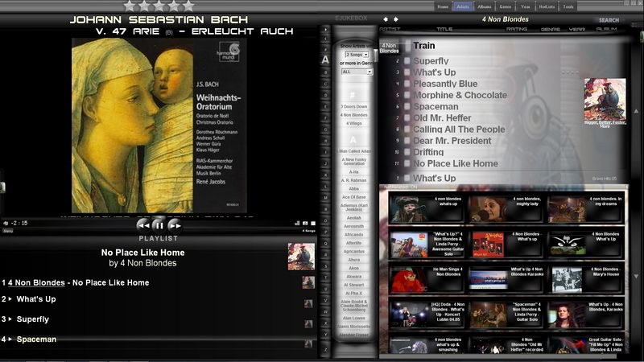Select Aerosmith in artist list
The image size is (644, 362).
[x=353, y=227]
